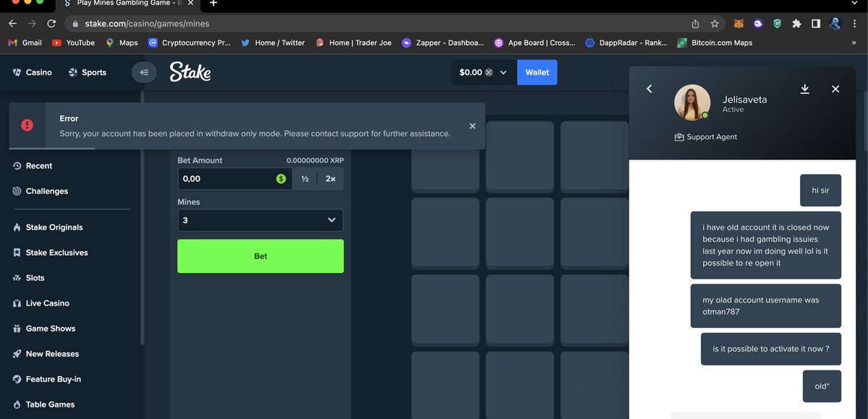This screenshot has width=868, height=419.
Task: Click the Bet Amount input field
Action: [234, 179]
